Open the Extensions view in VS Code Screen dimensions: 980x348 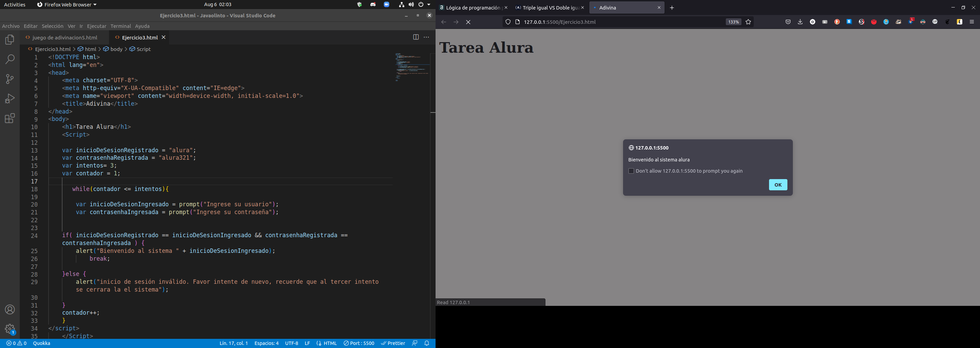[10, 118]
